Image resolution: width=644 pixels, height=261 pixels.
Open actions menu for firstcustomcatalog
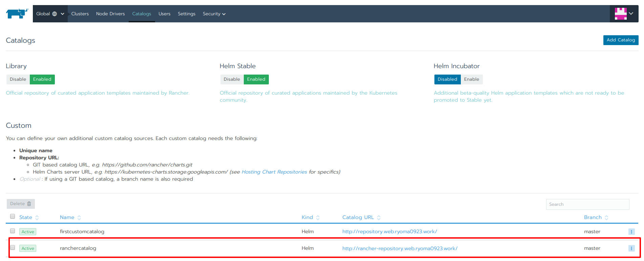point(631,232)
